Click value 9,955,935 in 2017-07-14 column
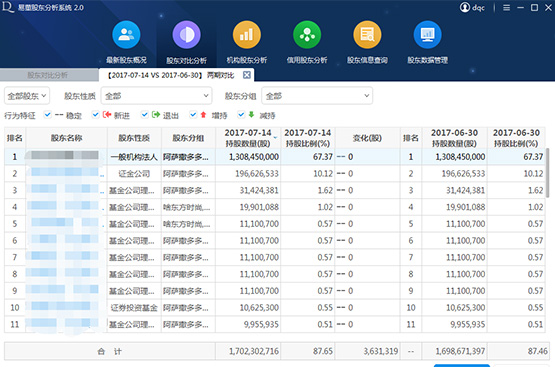Screen dimensions: 555x367 [x=261, y=324]
